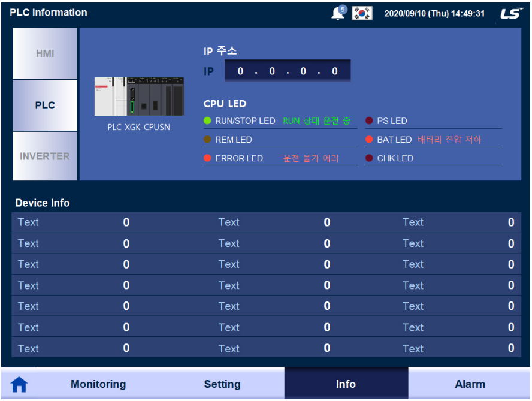Open the Setting tab

pyautogui.click(x=222, y=384)
